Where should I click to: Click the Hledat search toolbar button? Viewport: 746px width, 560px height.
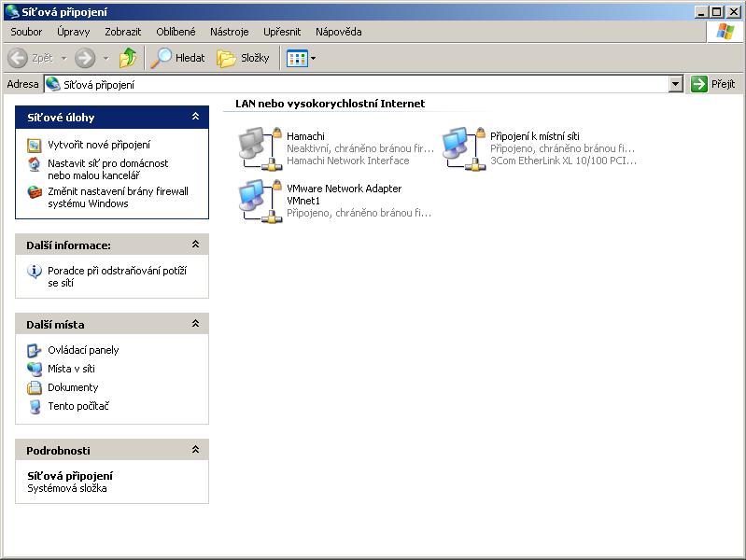[179, 58]
